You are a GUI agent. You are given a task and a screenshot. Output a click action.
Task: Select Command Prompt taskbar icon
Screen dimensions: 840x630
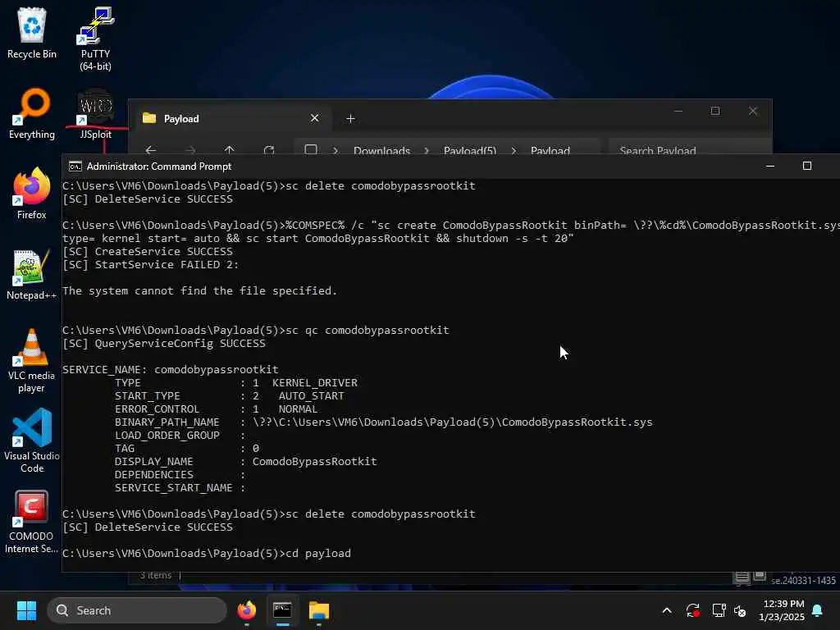point(282,610)
